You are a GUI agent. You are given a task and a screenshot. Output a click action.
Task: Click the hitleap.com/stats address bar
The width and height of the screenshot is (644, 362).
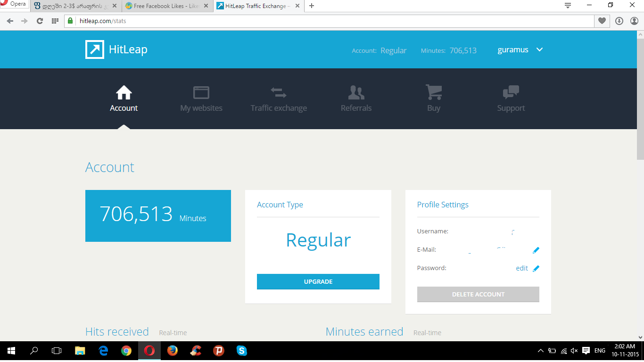click(x=329, y=21)
